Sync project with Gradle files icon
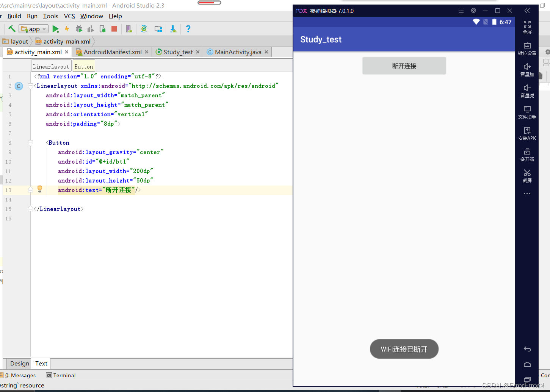 click(x=144, y=29)
